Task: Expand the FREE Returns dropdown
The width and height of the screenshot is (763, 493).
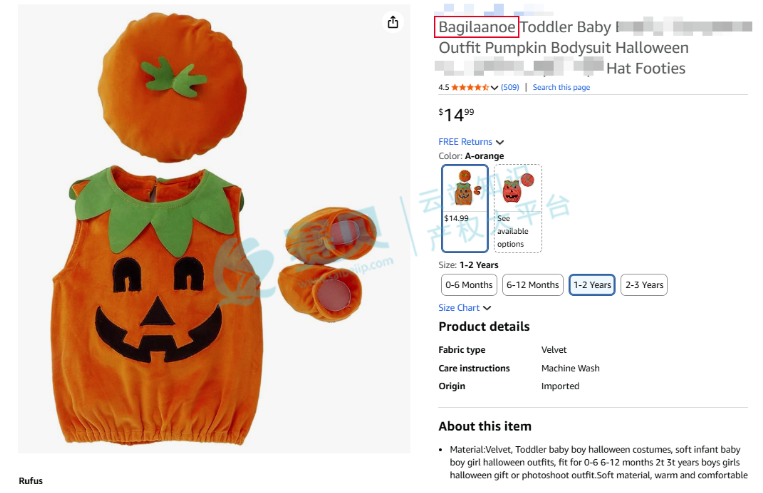Action: [x=471, y=142]
